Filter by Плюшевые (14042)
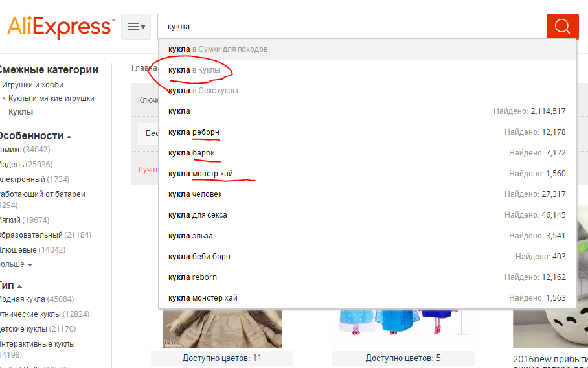Image resolution: width=588 pixels, height=368 pixels. pos(32,250)
